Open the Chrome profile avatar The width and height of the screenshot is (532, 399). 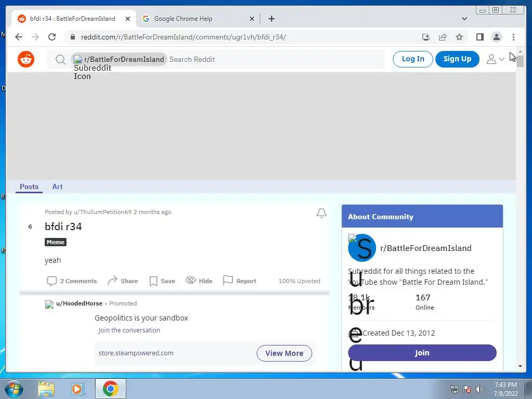pyautogui.click(x=496, y=37)
